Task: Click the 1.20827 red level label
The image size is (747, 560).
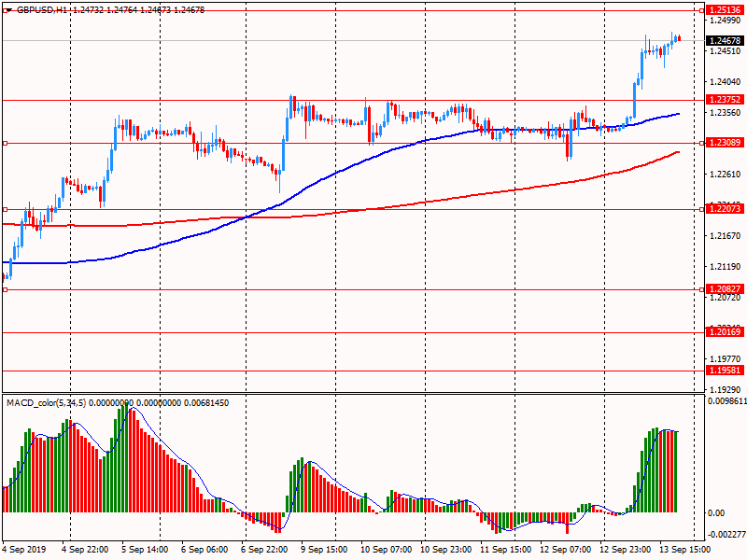Action: point(726,289)
